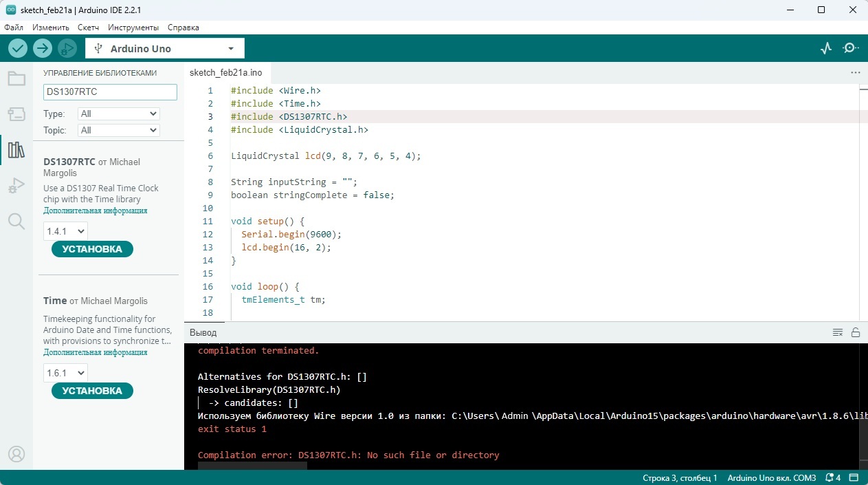868x485 pixels.
Task: Open the Boards Manager sidebar icon
Action: coord(16,114)
